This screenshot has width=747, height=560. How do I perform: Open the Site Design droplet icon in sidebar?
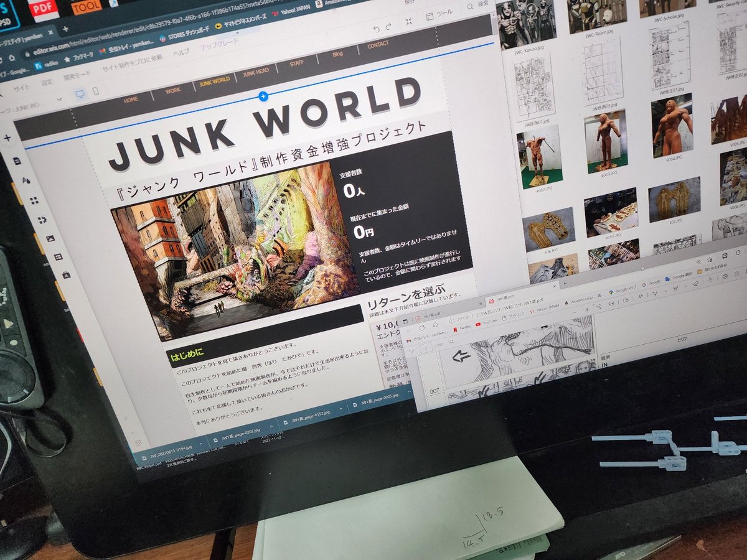(x=26, y=180)
